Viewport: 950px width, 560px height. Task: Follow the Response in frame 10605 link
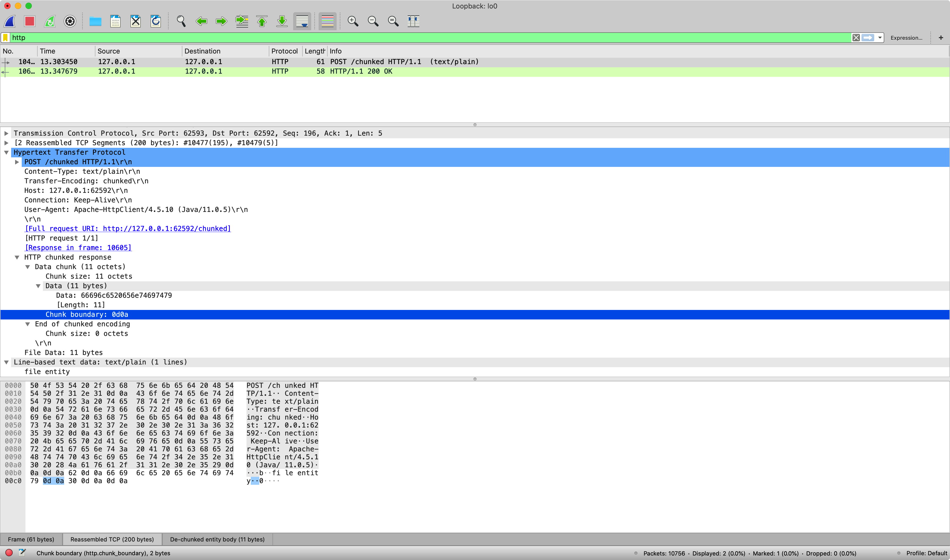coord(78,247)
